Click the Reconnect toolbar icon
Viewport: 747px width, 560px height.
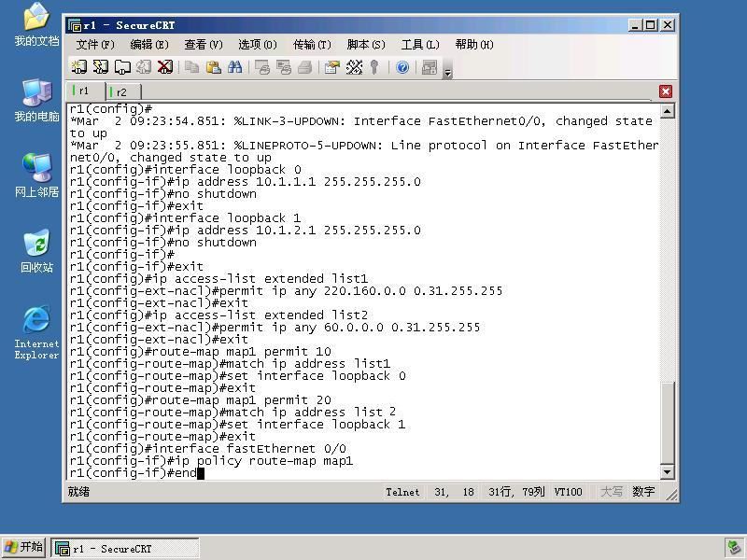pyautogui.click(x=144, y=67)
